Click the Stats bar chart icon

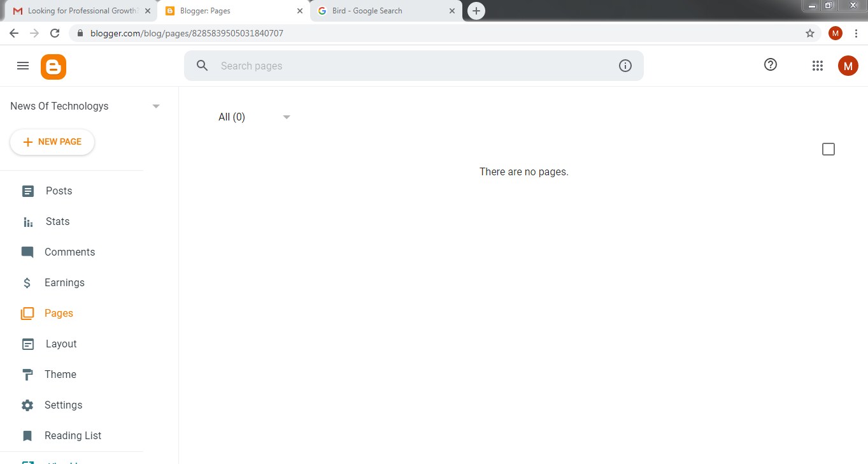(x=28, y=222)
